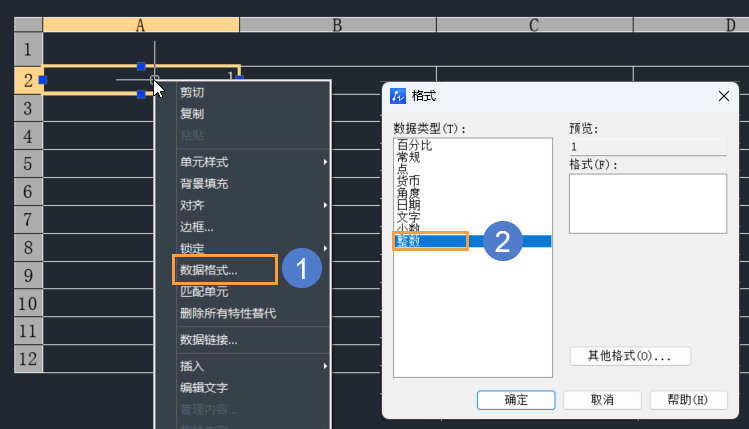The height and width of the screenshot is (429, 749).
Task: Select row header 4
Action: [x=28, y=136]
